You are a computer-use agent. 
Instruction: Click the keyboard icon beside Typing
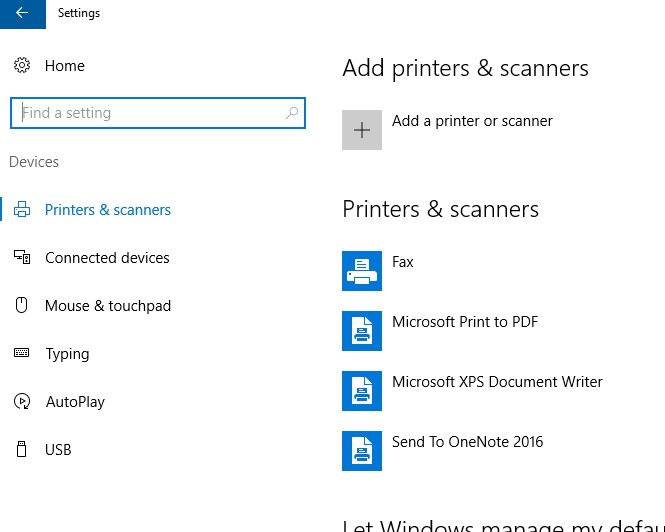coord(22,354)
